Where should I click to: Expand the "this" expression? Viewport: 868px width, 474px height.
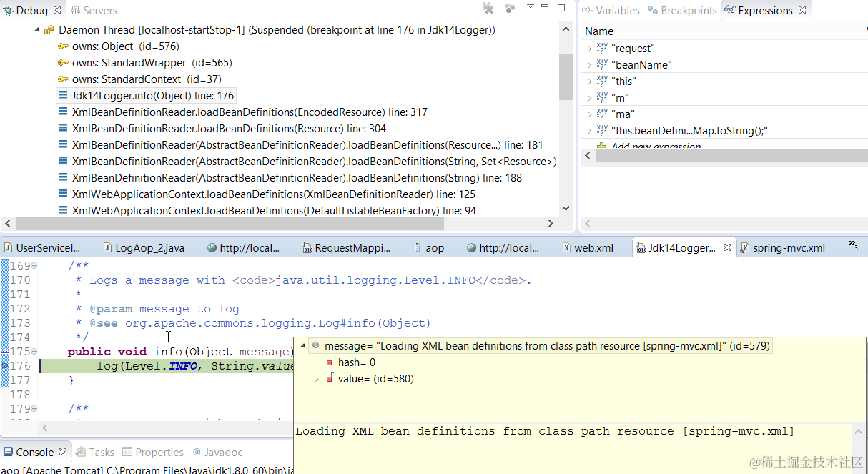click(x=589, y=82)
